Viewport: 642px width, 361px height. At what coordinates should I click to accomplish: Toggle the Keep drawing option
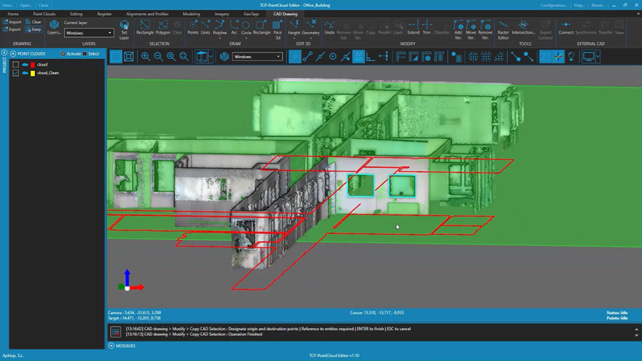(33, 29)
